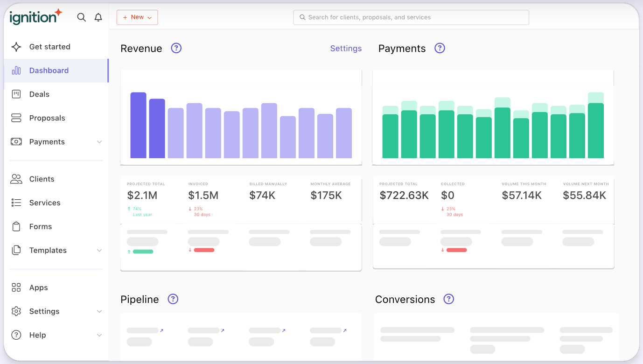
Task: Expand the Settings sidebar chevron
Action: (99, 311)
